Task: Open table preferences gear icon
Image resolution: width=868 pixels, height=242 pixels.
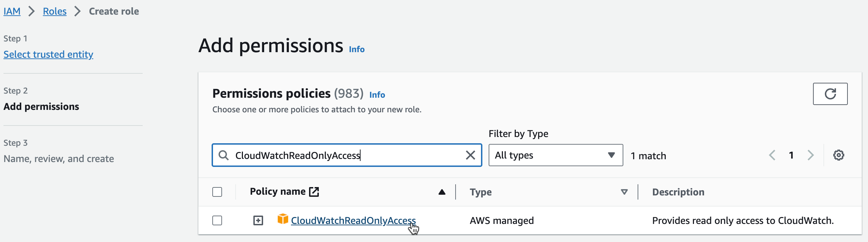Action: coord(838,155)
